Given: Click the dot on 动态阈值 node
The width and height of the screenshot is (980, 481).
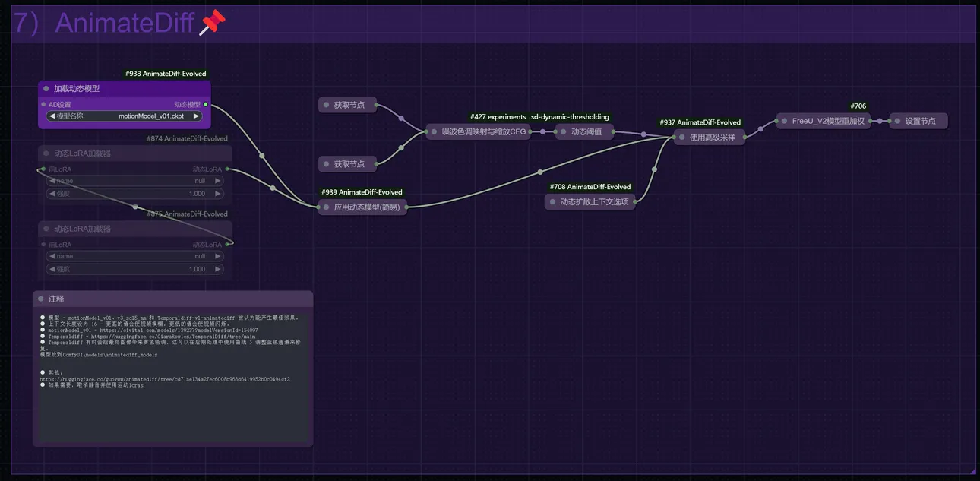Looking at the screenshot, I should (563, 132).
